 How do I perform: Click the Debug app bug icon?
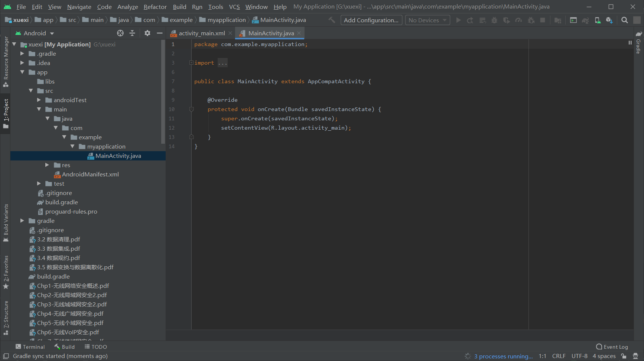(x=494, y=20)
